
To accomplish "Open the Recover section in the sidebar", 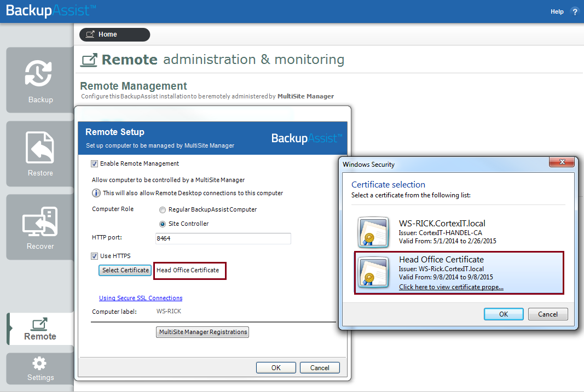I will point(40,227).
